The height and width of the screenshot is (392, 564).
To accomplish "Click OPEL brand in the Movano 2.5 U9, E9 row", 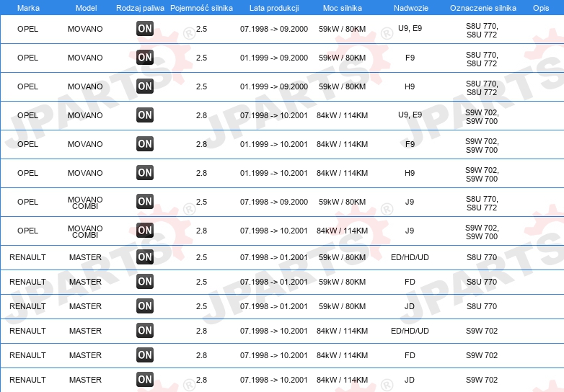I will point(27,29).
